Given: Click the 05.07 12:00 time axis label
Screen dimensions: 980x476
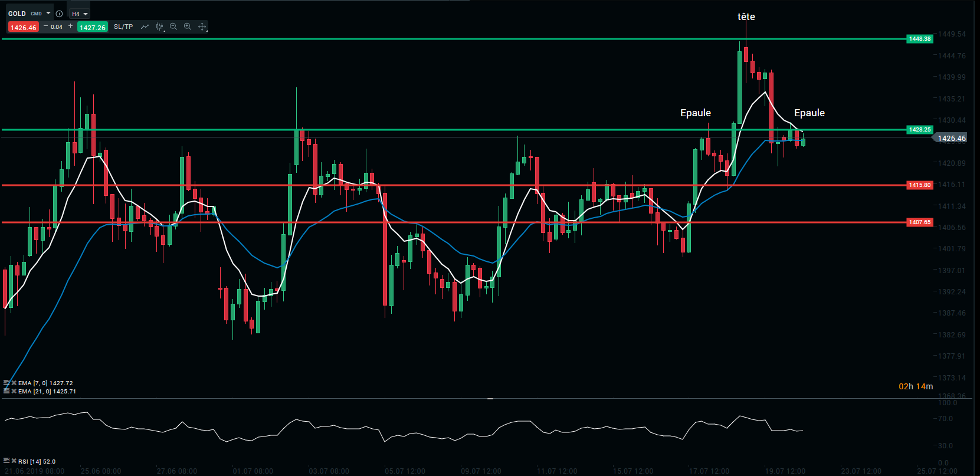Looking at the screenshot, I should click(x=405, y=471).
